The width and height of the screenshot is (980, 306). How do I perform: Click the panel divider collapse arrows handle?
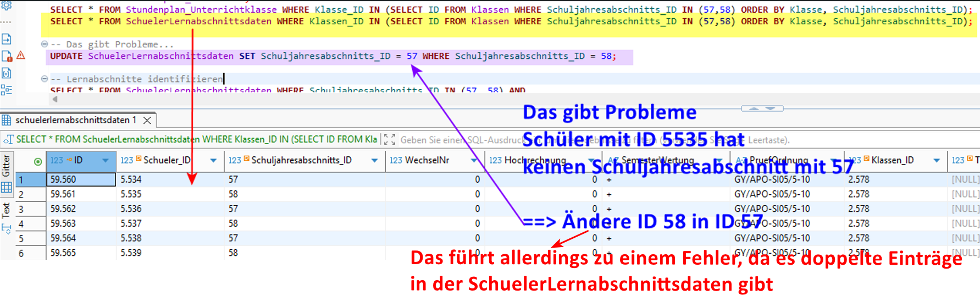point(762,108)
